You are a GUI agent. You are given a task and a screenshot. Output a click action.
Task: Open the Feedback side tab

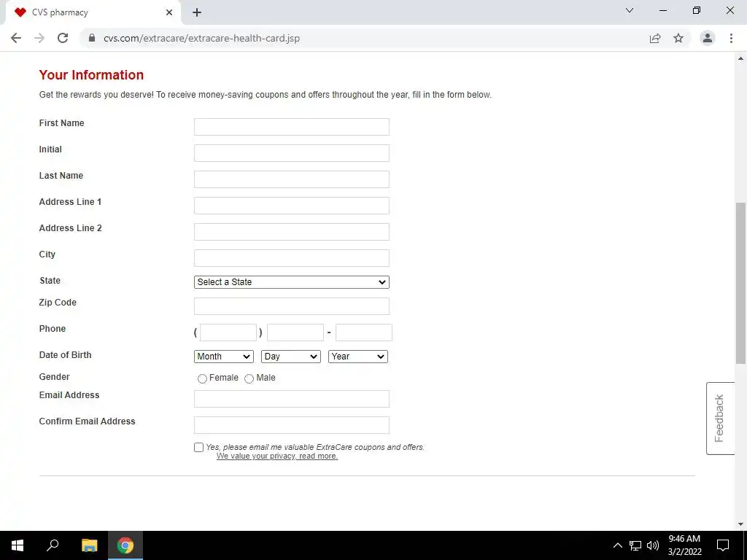pos(720,418)
